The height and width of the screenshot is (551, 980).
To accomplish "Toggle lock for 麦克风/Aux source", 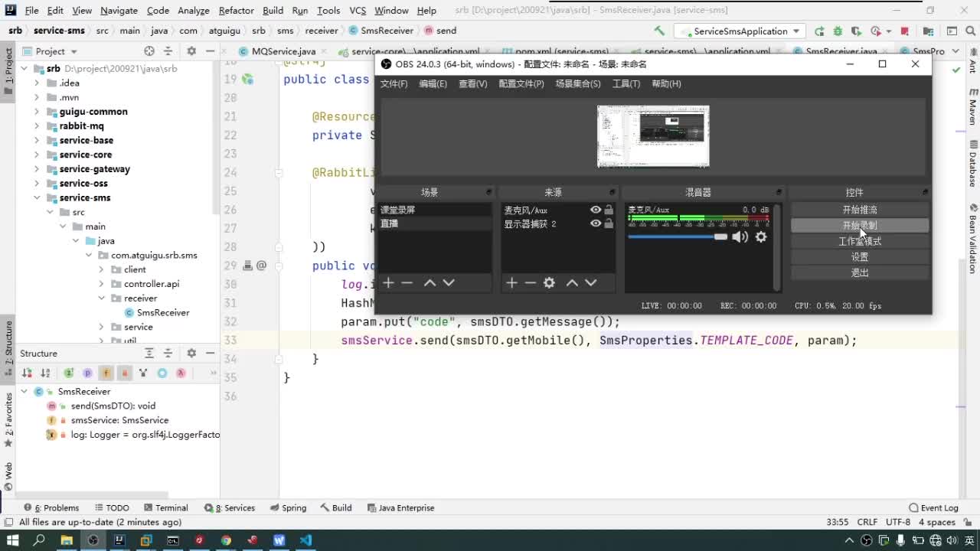I will (609, 210).
